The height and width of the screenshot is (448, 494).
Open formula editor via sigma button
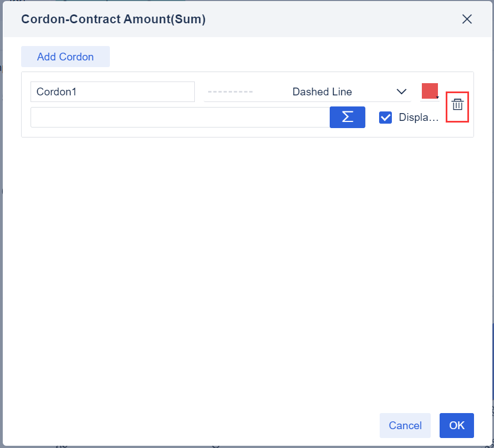[x=347, y=117]
